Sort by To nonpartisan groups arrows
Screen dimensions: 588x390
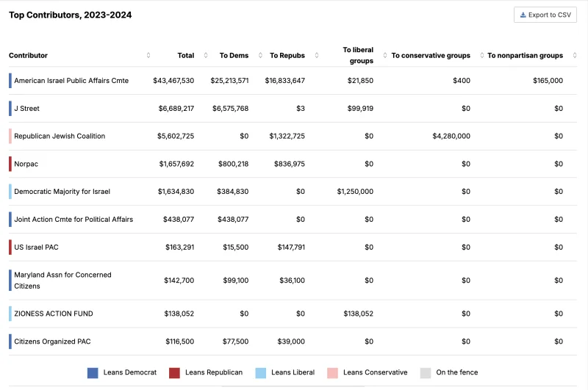click(575, 55)
